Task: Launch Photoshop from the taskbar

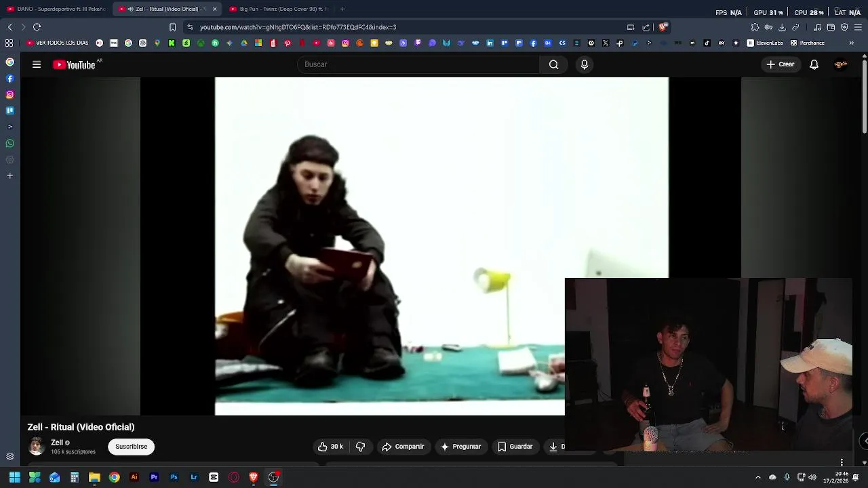Action: coord(174,477)
